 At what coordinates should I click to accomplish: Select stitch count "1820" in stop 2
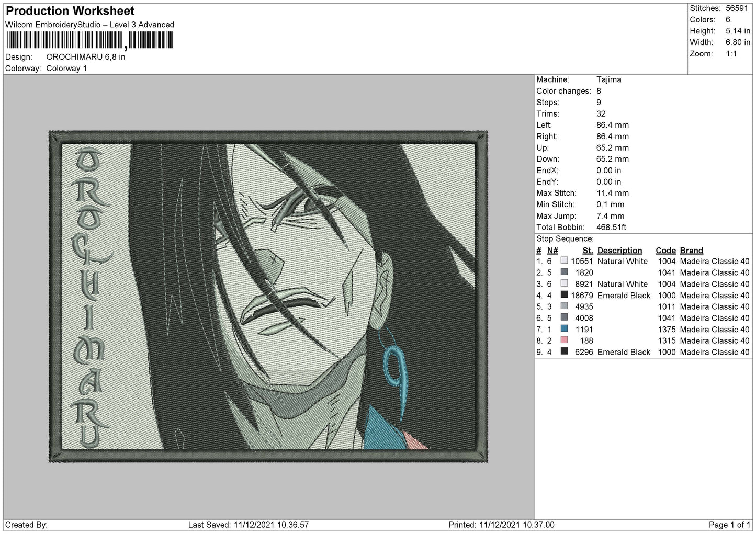[584, 273]
